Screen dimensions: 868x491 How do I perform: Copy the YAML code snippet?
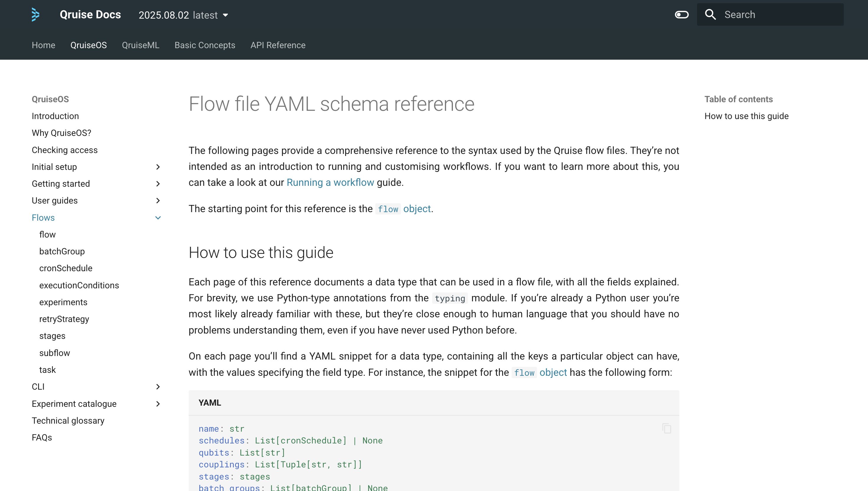point(666,428)
